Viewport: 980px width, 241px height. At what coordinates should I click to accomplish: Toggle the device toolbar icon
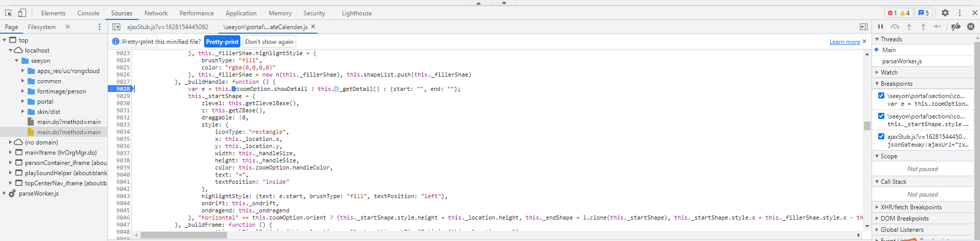[22, 13]
